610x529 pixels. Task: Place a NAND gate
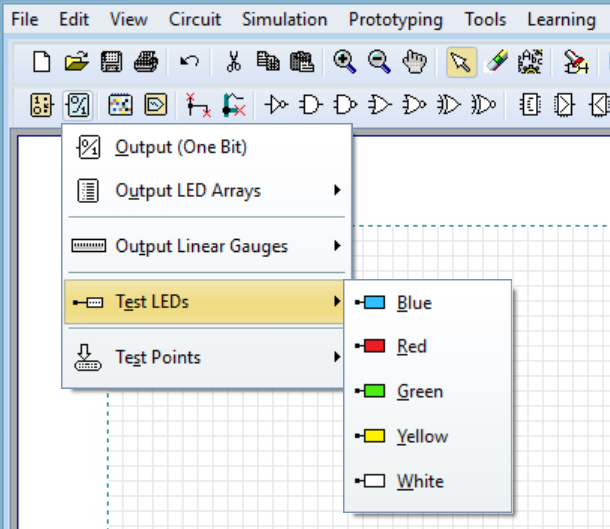point(345,105)
